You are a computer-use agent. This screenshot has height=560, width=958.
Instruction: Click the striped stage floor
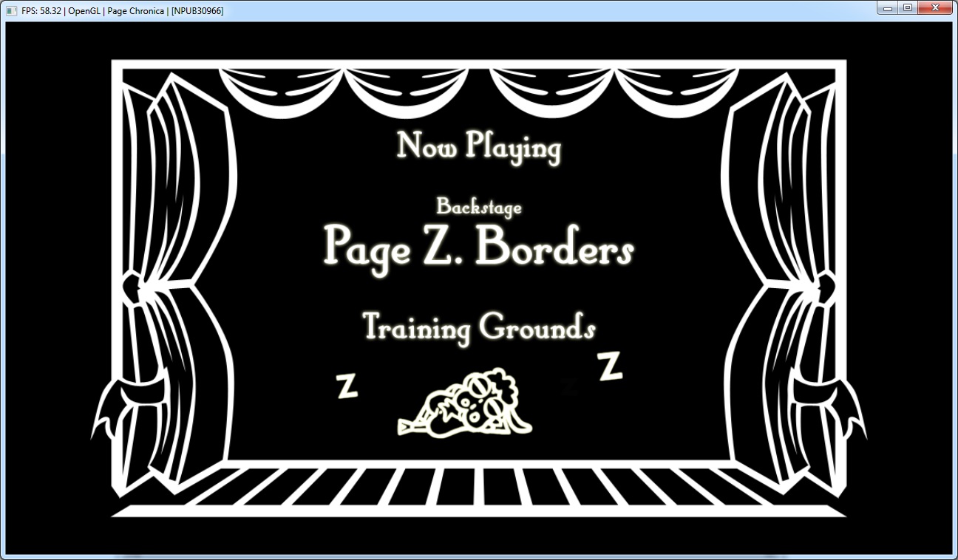(x=479, y=488)
